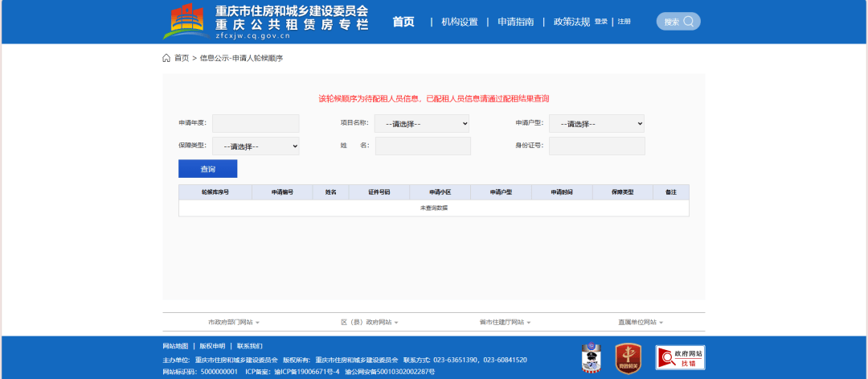This screenshot has width=868, height=379.
Task: Expand the 市政府部门网站 links list
Action: click(x=234, y=322)
